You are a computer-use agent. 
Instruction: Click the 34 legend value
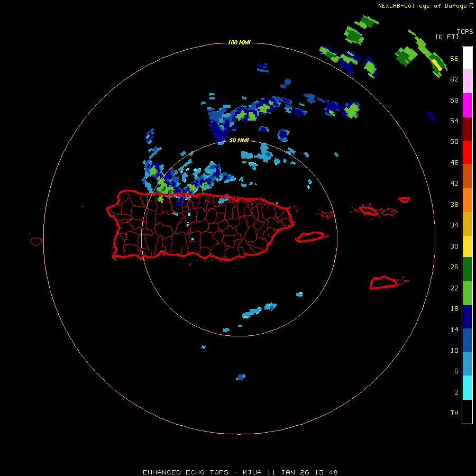pyautogui.click(x=454, y=225)
